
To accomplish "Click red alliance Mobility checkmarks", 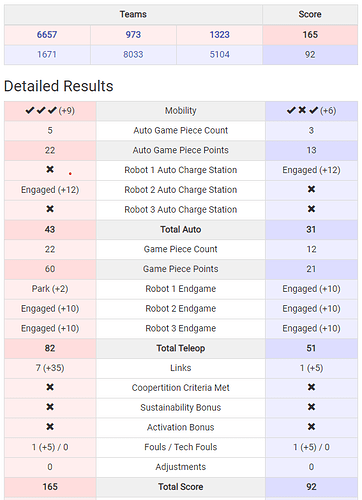I will [x=41, y=110].
